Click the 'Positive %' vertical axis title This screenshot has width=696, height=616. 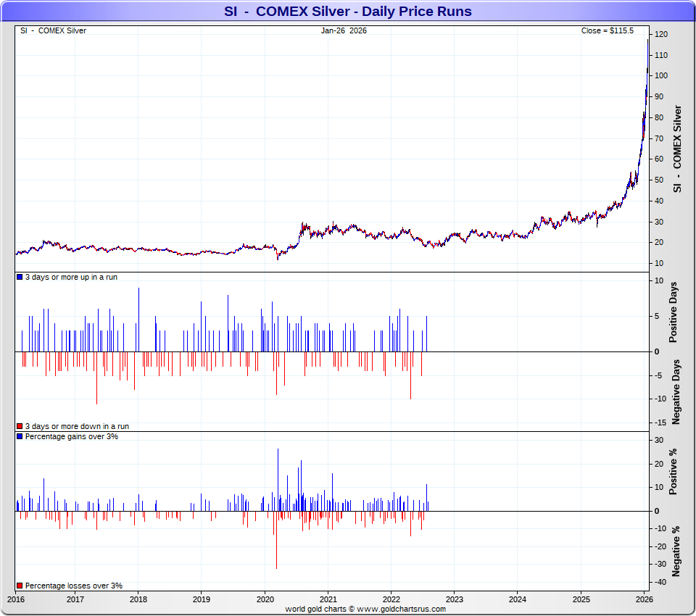tap(674, 472)
